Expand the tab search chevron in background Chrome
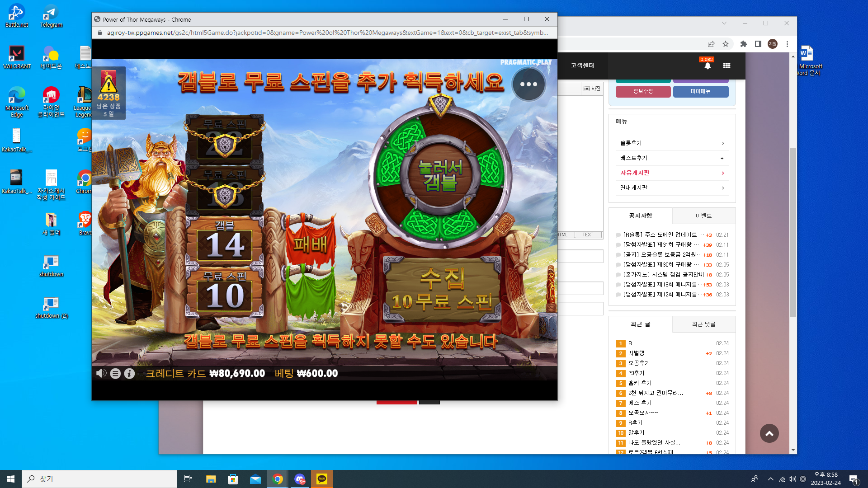This screenshot has width=868, height=488. 724,23
